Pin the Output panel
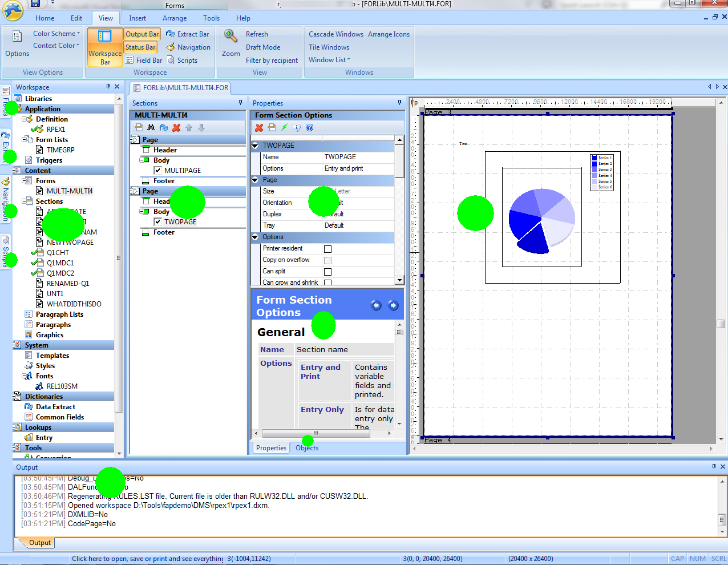This screenshot has width=728, height=565. click(x=714, y=467)
